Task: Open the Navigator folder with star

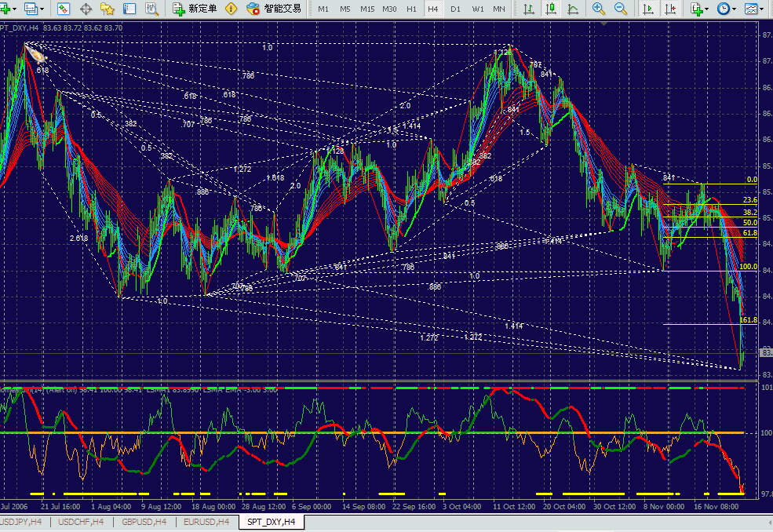Action: 108,9
